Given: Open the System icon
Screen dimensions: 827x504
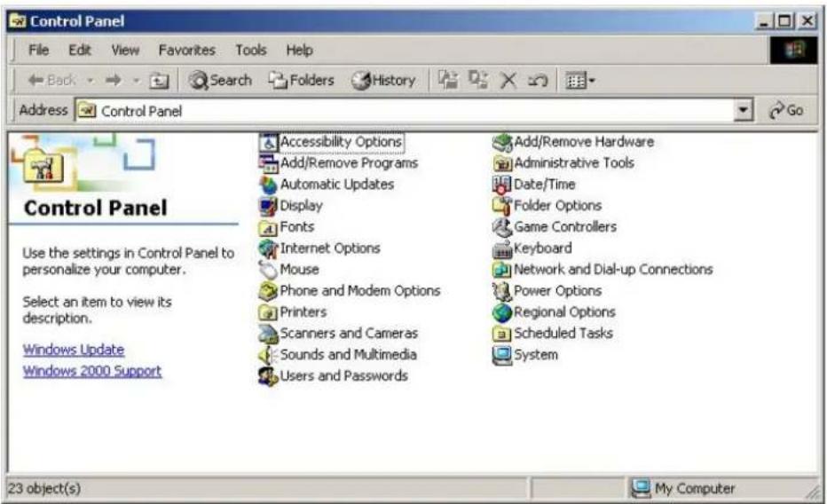Looking at the screenshot, I should click(502, 355).
